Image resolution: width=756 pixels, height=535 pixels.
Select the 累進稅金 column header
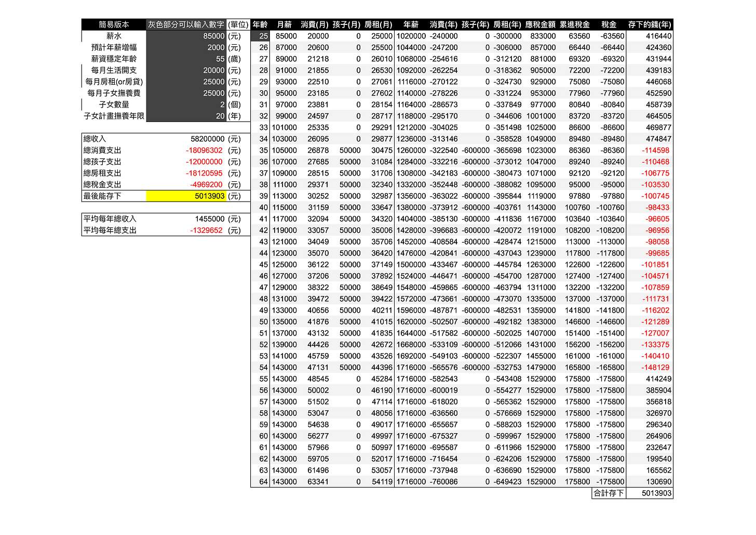575,24
